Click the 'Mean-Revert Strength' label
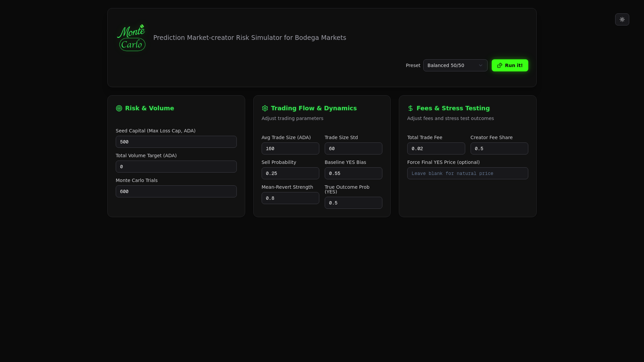The width and height of the screenshot is (644, 362). point(287,187)
